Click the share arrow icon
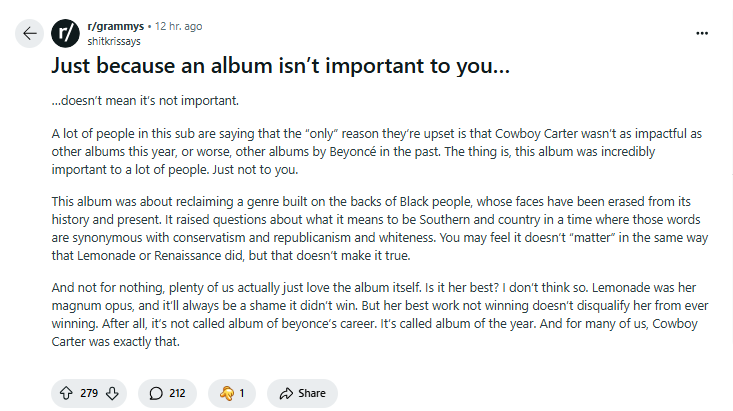 click(x=286, y=393)
